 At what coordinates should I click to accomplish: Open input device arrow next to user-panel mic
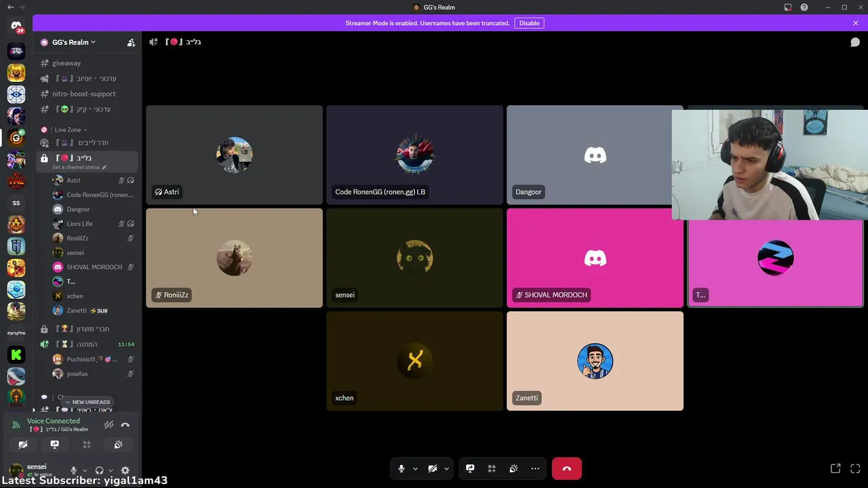click(x=85, y=470)
